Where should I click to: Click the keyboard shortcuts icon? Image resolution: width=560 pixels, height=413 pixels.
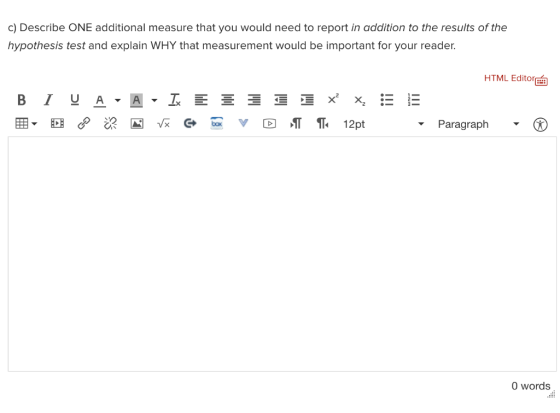click(541, 81)
